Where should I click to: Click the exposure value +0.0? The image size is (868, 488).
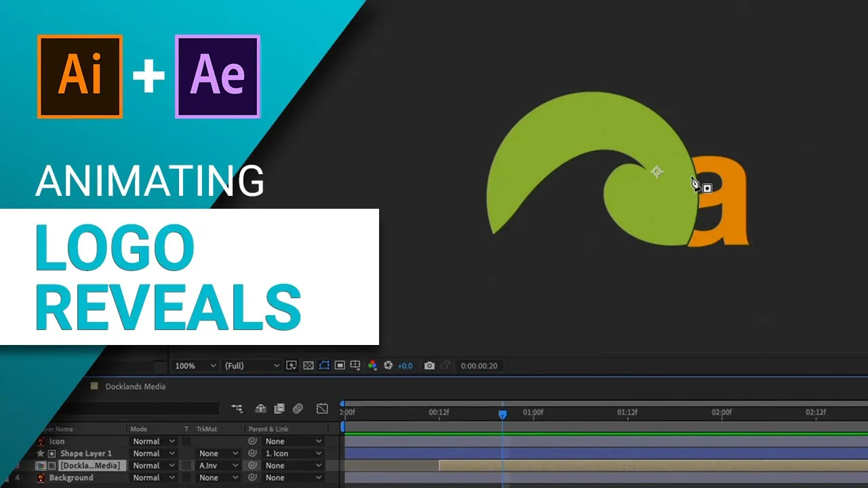[x=405, y=366]
